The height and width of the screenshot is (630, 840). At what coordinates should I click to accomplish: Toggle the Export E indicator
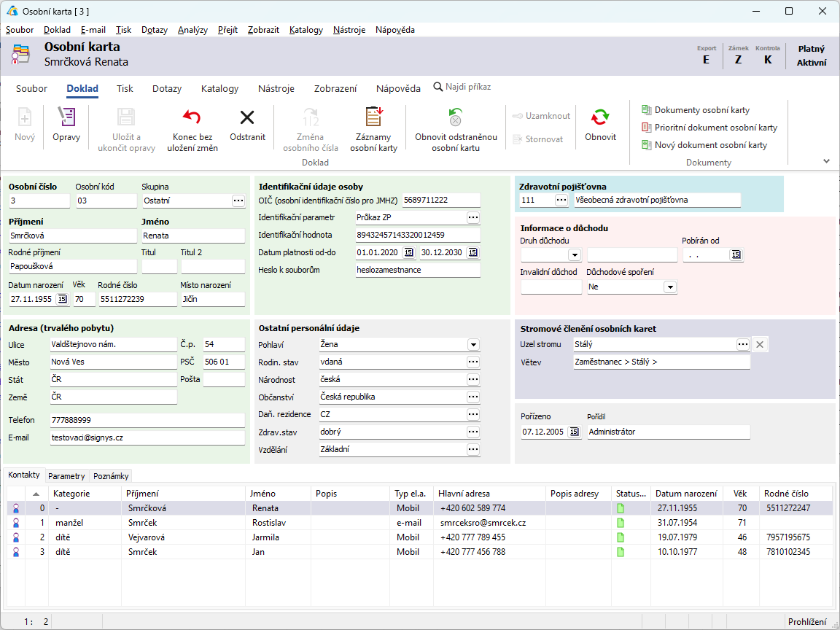pyautogui.click(x=706, y=60)
